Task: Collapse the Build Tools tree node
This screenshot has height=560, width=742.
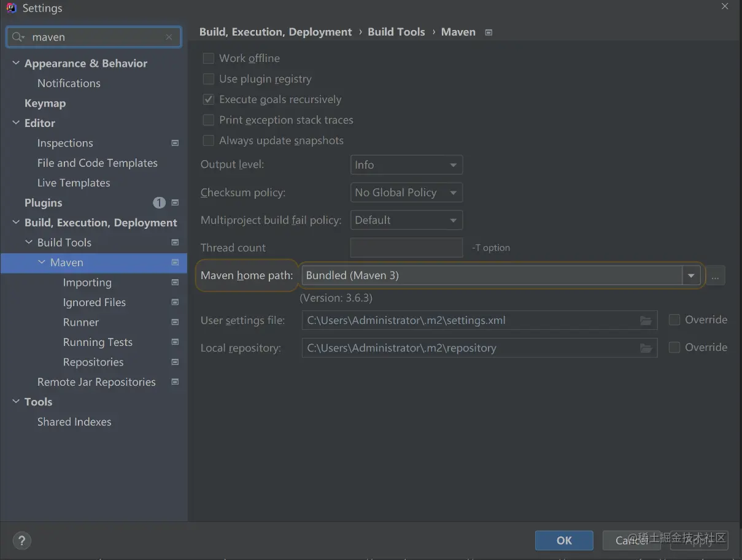Action: pos(29,243)
